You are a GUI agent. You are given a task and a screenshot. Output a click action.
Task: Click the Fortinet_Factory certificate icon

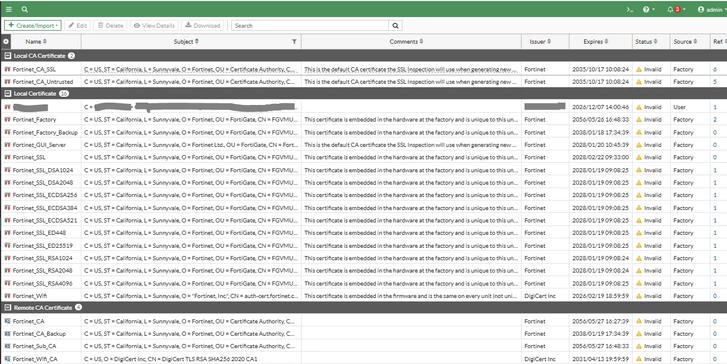tap(7, 120)
